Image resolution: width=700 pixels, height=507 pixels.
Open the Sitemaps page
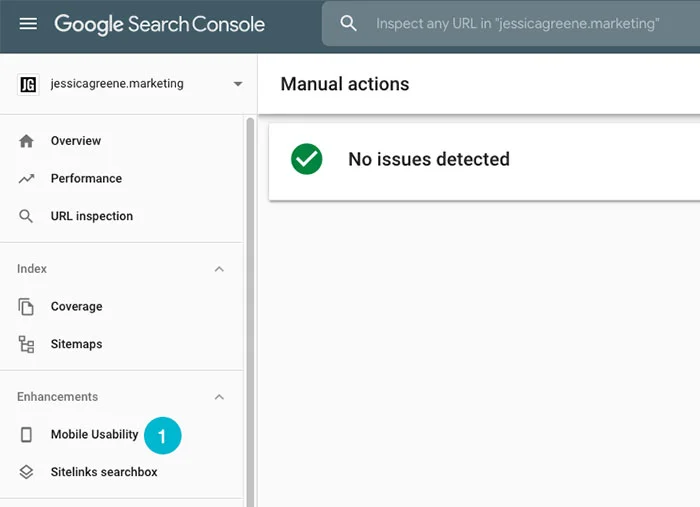tap(76, 344)
